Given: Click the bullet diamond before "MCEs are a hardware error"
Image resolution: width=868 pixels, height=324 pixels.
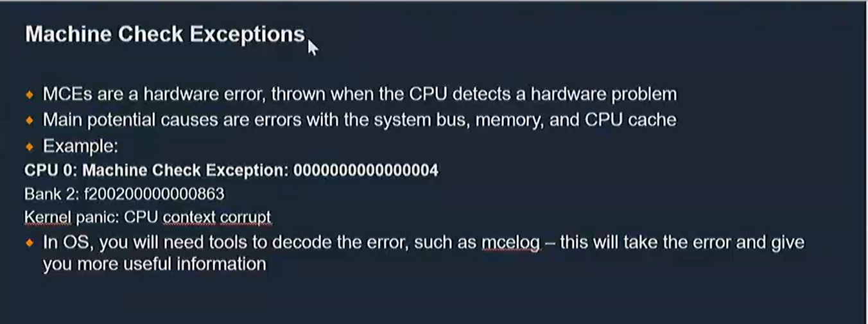Looking at the screenshot, I should pyautogui.click(x=29, y=95).
